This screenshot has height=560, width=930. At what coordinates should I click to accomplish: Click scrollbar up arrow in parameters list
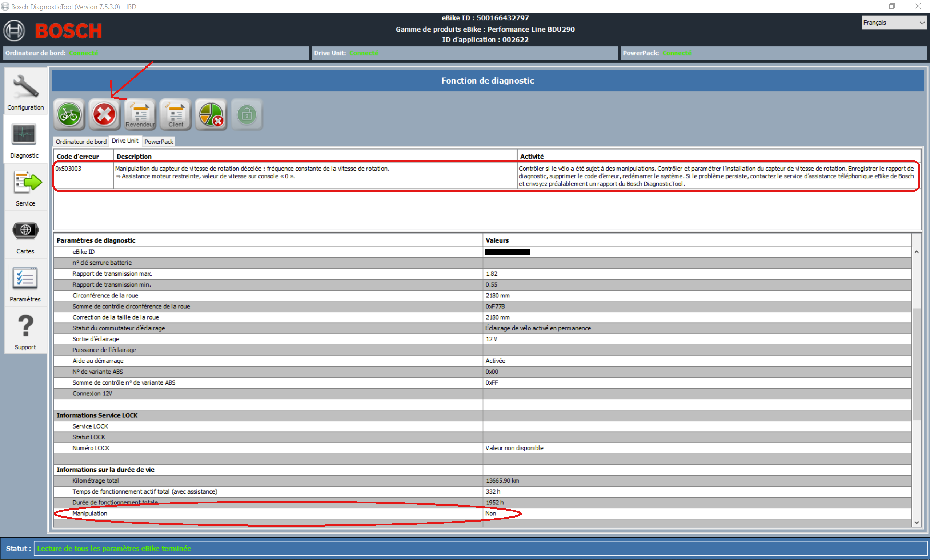pyautogui.click(x=917, y=252)
